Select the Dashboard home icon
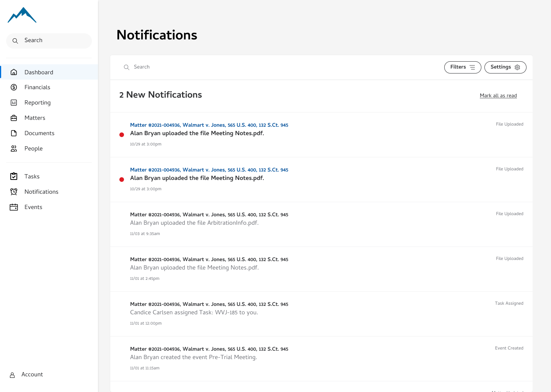 [14, 72]
